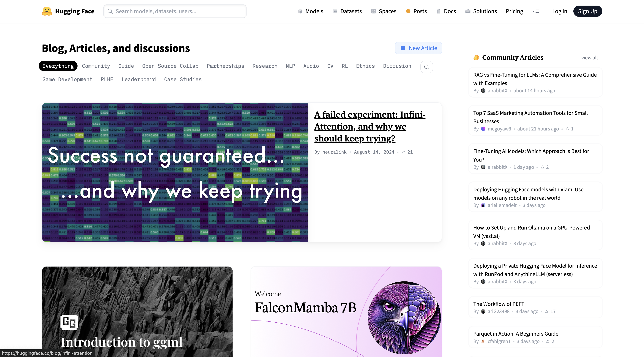Click the Docs document icon
This screenshot has height=357, width=644.
tap(438, 11)
